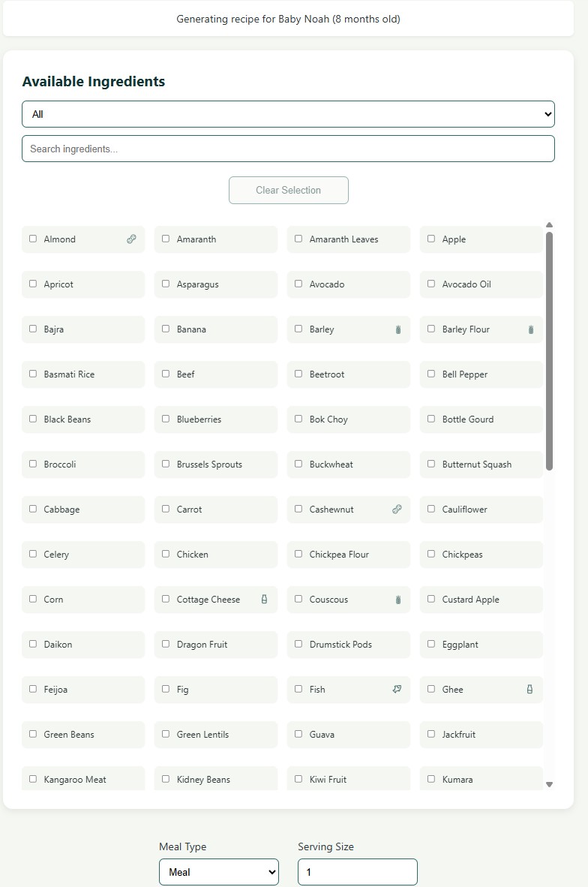Screen dimensions: 588x887
Task: Select the Banana ingredient card
Action: click(x=215, y=329)
